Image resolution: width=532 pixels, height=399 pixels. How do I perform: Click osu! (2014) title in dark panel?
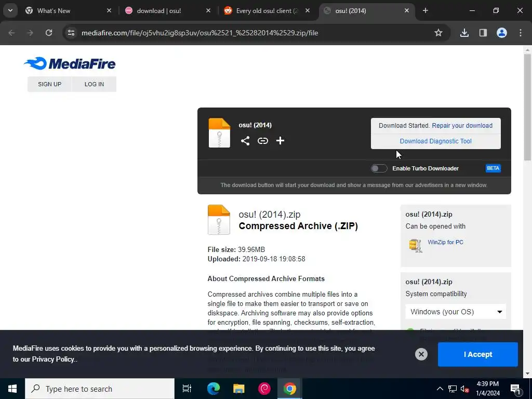pos(255,125)
